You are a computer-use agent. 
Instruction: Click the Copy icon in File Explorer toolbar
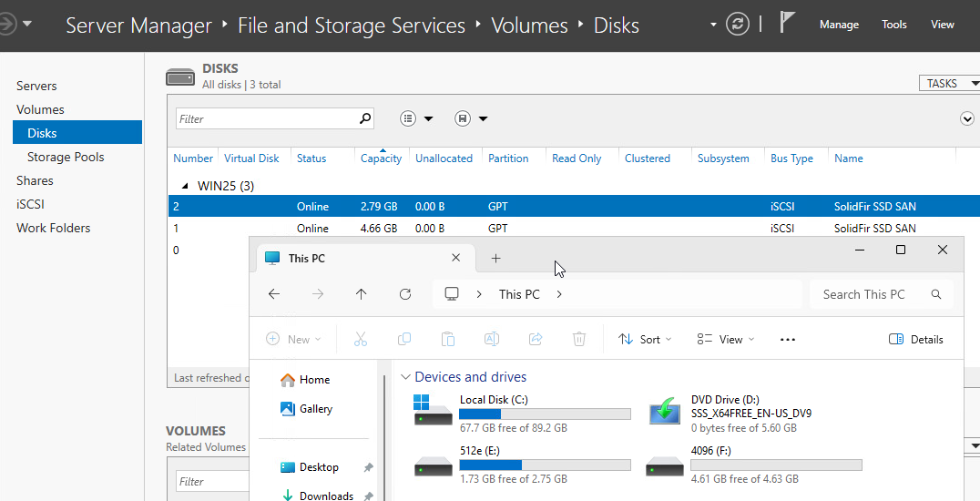(404, 339)
